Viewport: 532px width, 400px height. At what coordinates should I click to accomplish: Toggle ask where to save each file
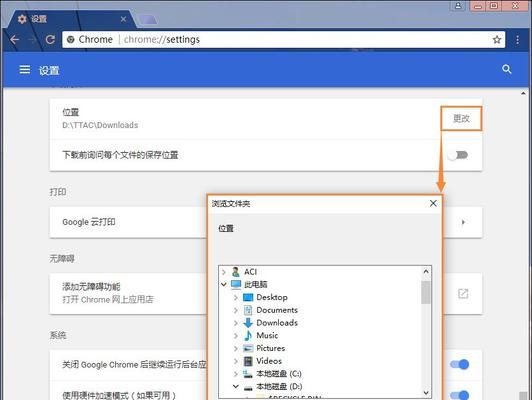(x=458, y=155)
